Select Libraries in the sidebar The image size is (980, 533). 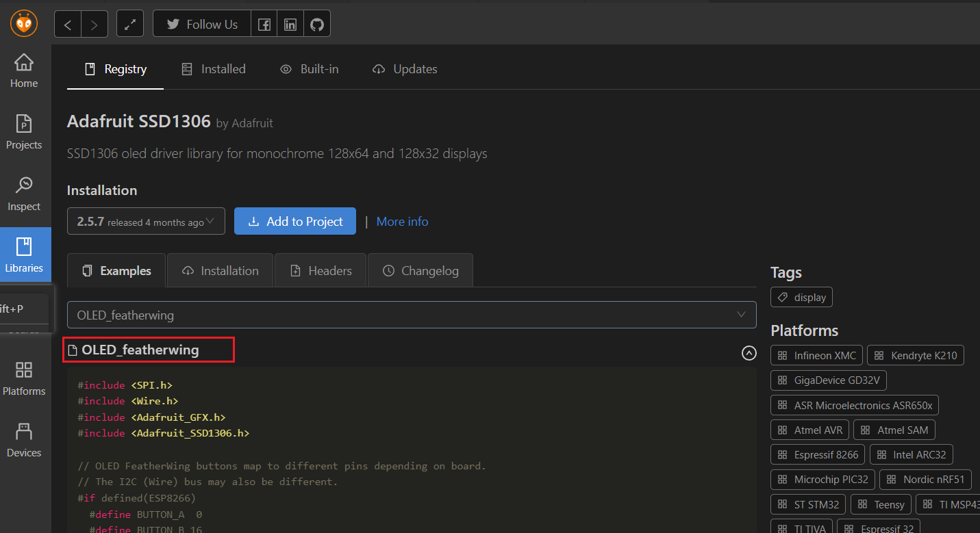[x=25, y=255]
